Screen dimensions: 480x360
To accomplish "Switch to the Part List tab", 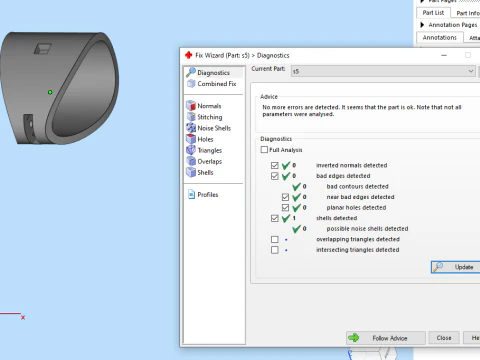I will click(433, 13).
